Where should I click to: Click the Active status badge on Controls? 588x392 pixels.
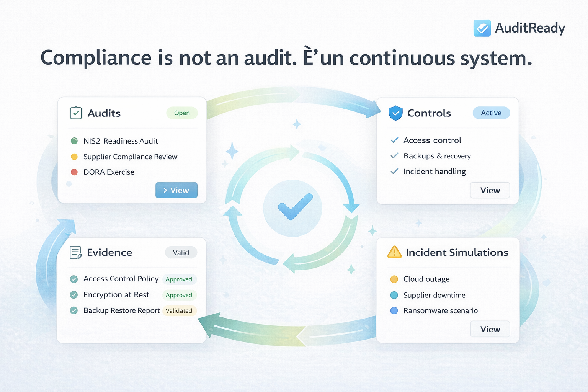click(491, 113)
